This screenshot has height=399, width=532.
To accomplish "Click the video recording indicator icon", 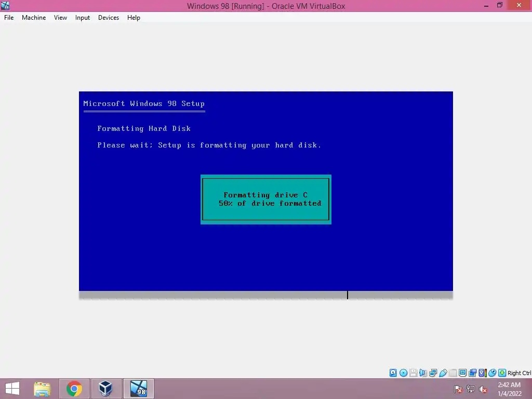I will click(x=473, y=373).
